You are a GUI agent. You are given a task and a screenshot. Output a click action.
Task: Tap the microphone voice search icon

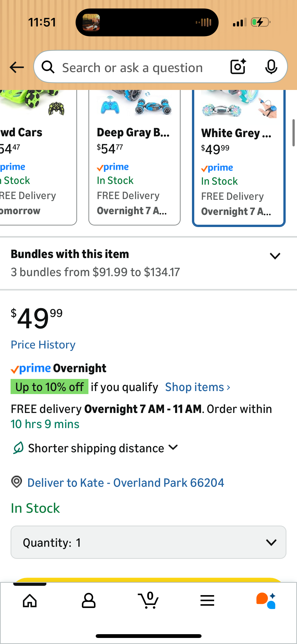pyautogui.click(x=271, y=67)
